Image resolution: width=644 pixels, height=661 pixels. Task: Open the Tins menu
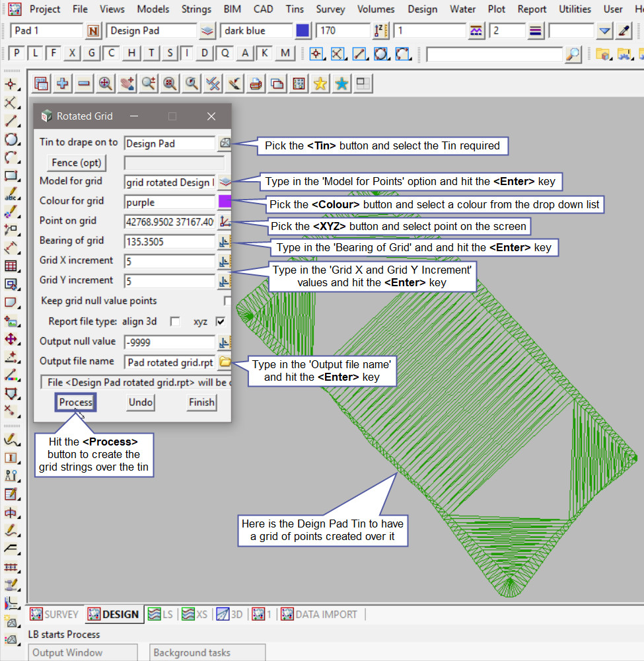(x=295, y=9)
